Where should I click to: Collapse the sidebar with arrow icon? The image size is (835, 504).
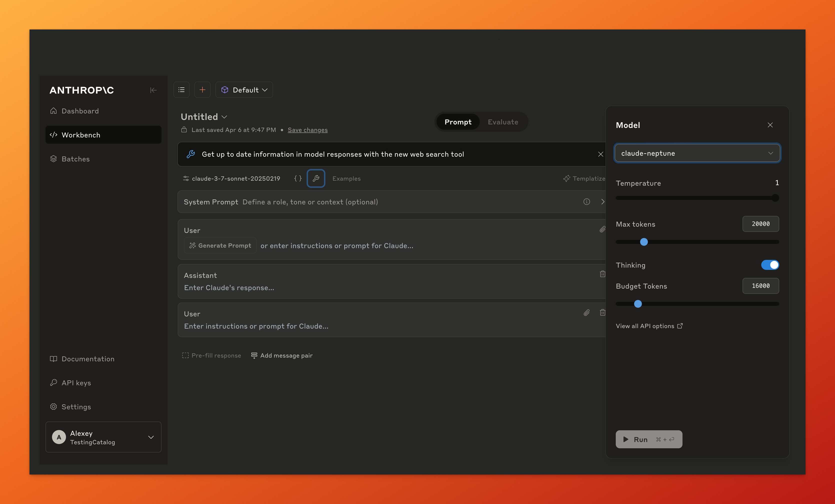pyautogui.click(x=153, y=90)
